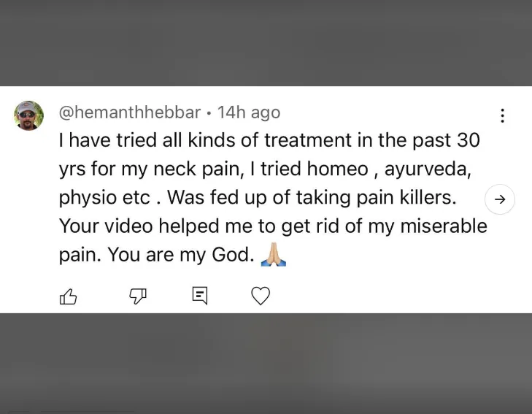Open the commenter's profile picture
This screenshot has width=532, height=414.
click(x=28, y=115)
